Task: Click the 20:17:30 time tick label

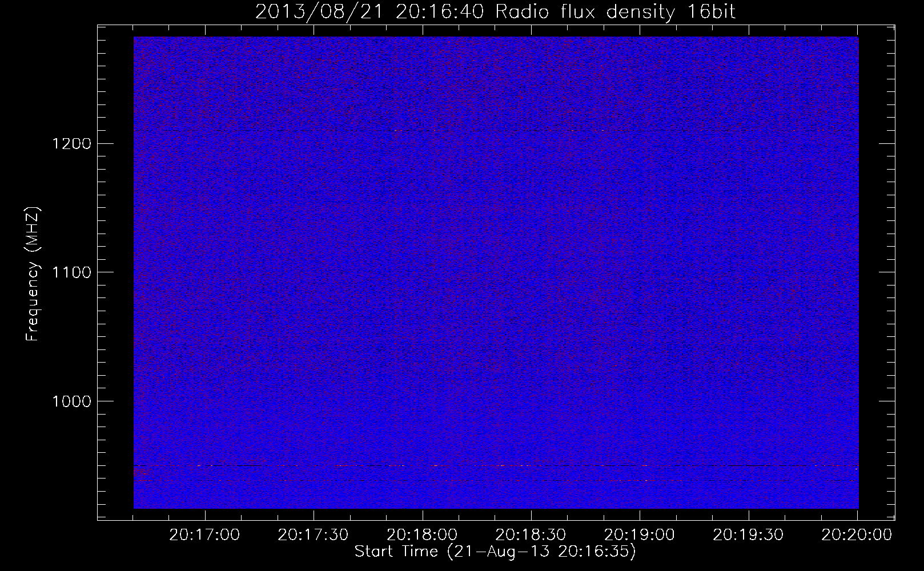Action: pos(314,535)
